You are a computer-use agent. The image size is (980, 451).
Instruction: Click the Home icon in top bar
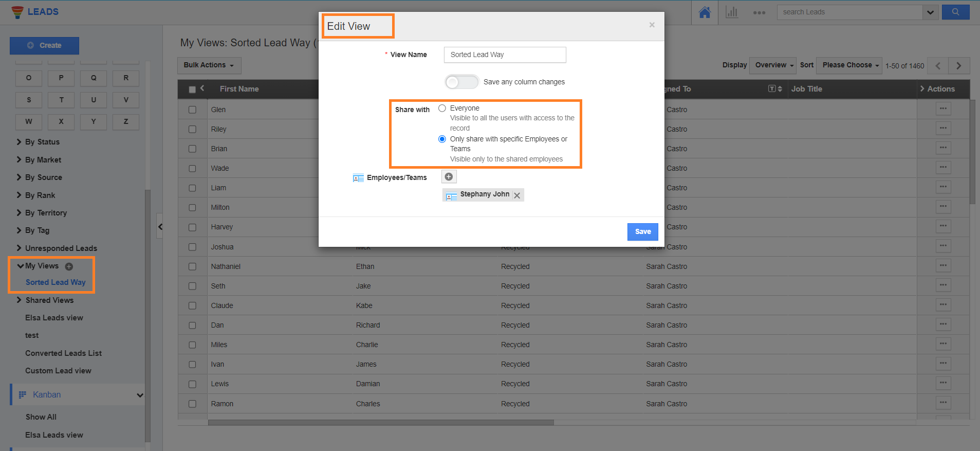[705, 12]
